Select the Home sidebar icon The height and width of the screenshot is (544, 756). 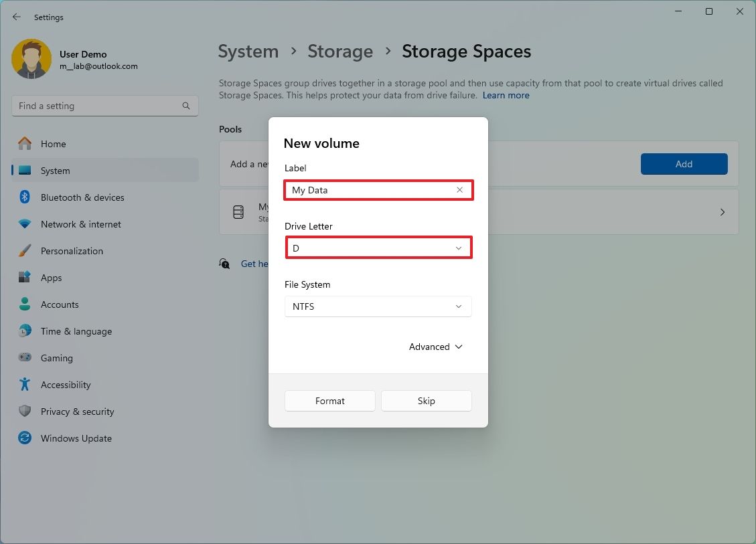(24, 144)
